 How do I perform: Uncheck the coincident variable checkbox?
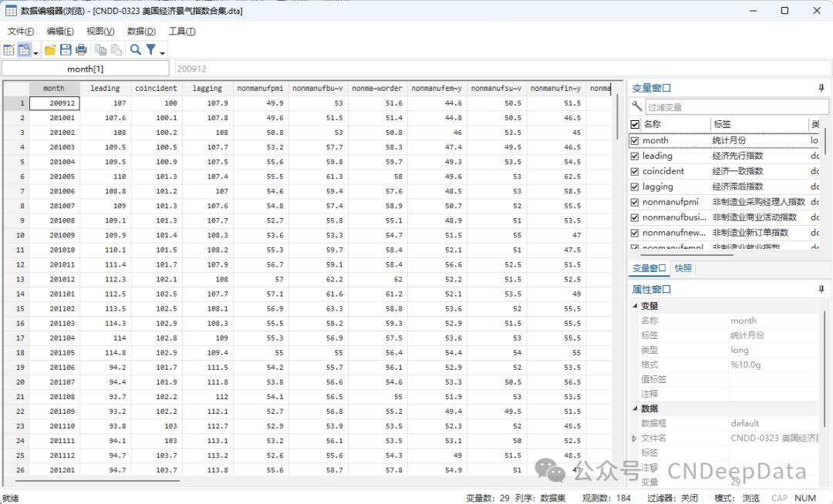click(x=634, y=171)
